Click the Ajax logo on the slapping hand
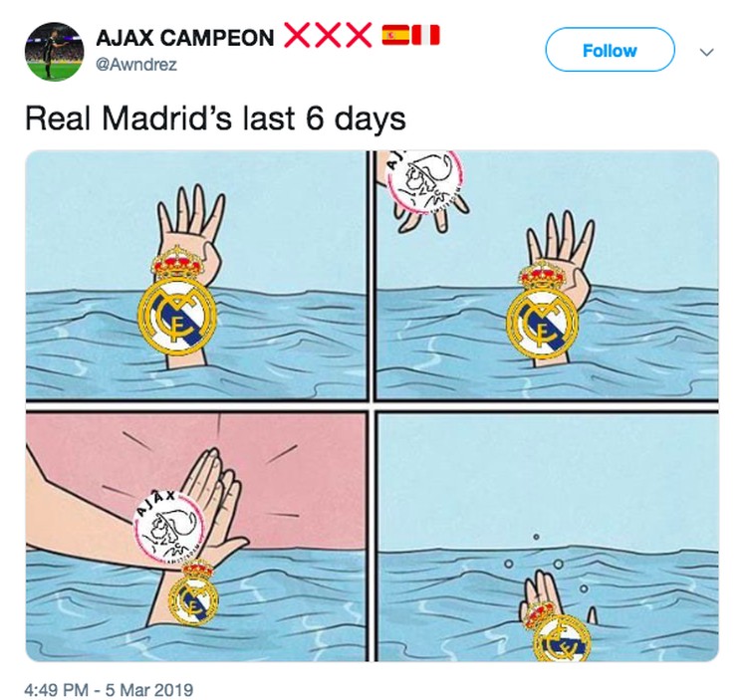747x700 pixels. click(x=167, y=526)
